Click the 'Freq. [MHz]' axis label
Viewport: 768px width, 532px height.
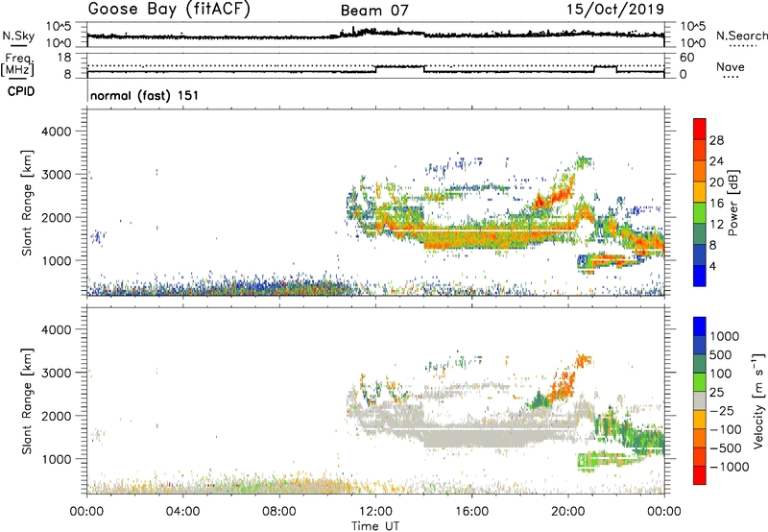(18, 65)
